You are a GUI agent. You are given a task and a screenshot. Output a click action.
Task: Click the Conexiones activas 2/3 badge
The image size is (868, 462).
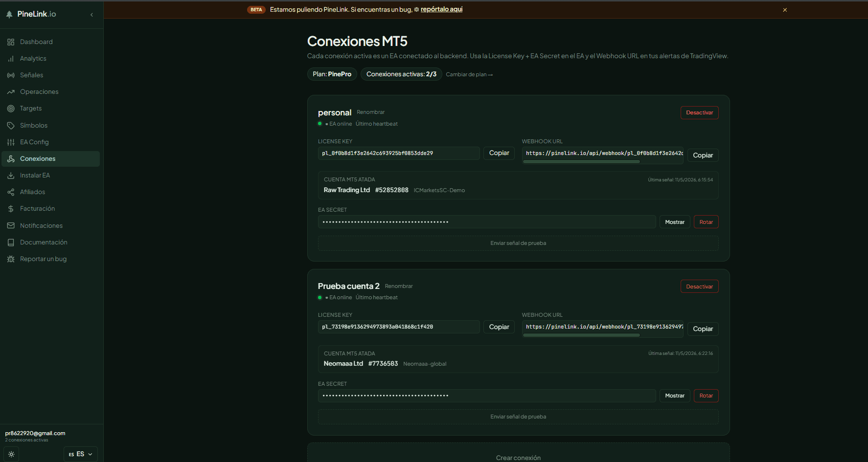(401, 74)
